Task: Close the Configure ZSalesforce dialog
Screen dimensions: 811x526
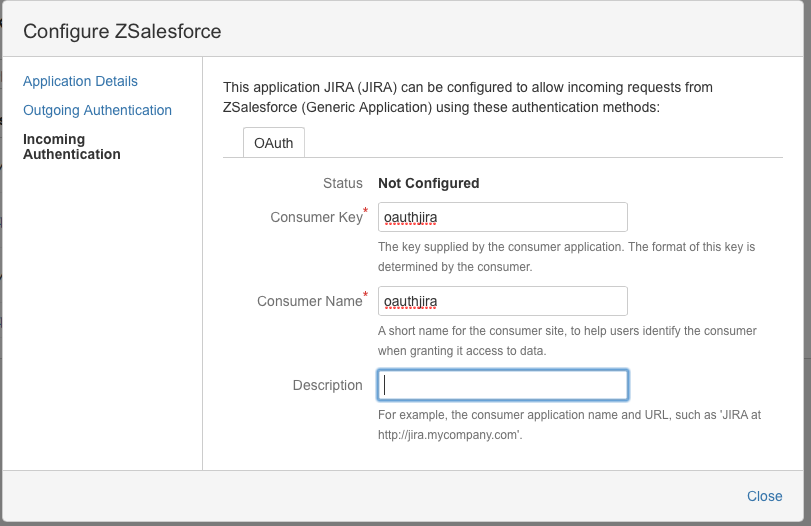Action: [764, 496]
